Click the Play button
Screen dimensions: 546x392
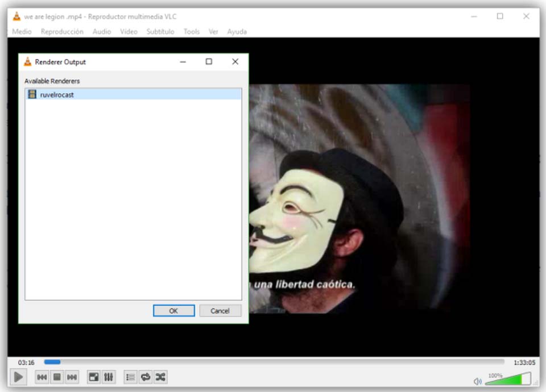[x=18, y=377]
